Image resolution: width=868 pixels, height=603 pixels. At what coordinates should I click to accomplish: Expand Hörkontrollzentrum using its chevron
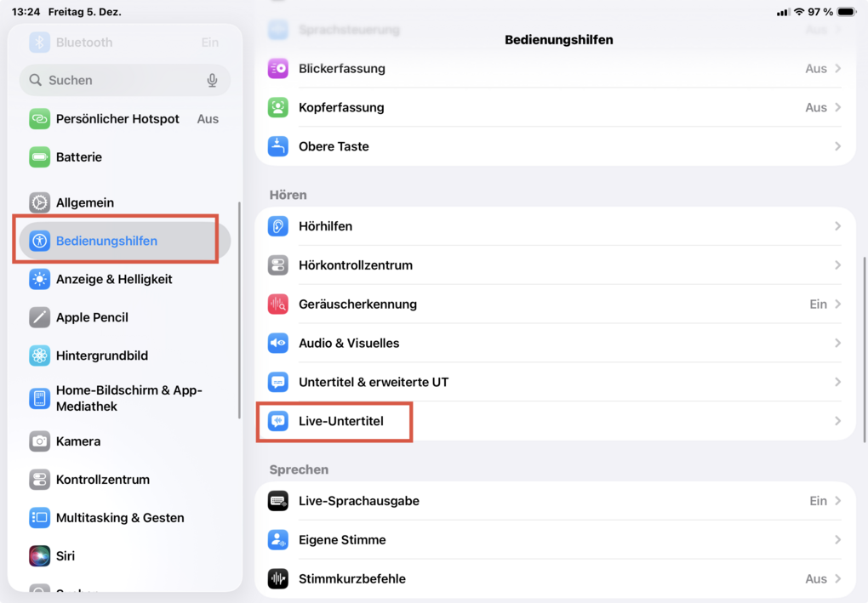[x=837, y=265]
